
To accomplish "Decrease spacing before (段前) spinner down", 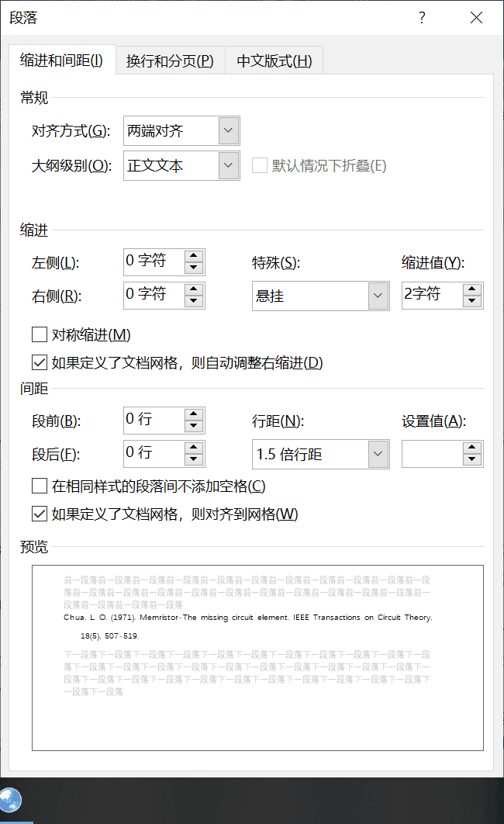I will point(194,426).
